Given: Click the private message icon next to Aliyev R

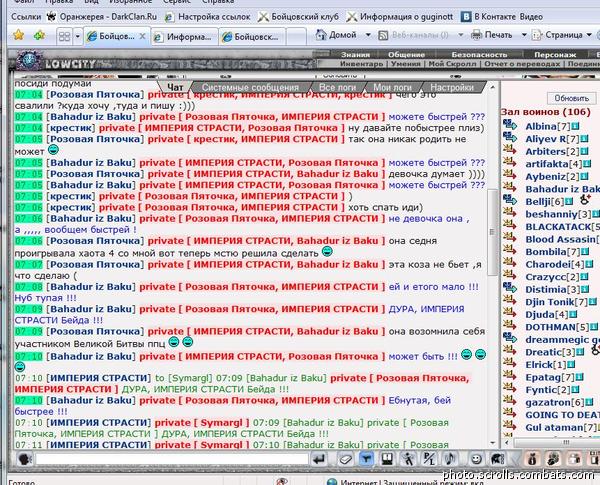Looking at the screenshot, I should [509, 137].
